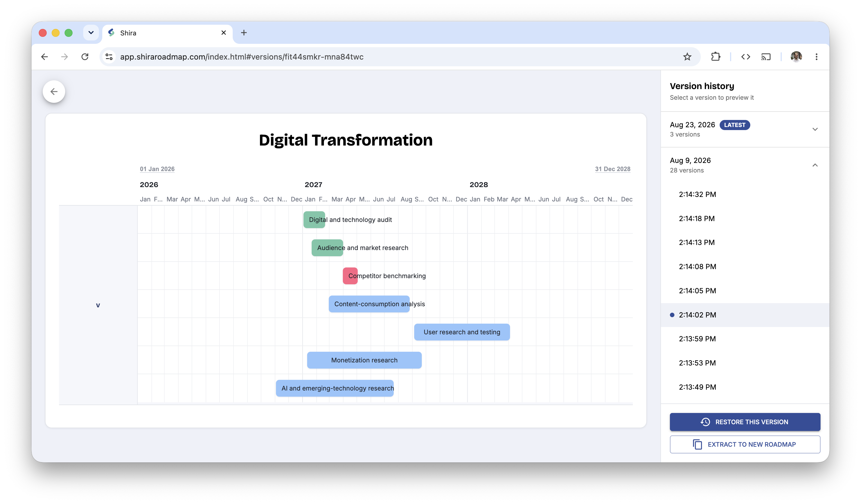Click the red Competitor benchmarking bar

pyautogui.click(x=350, y=276)
